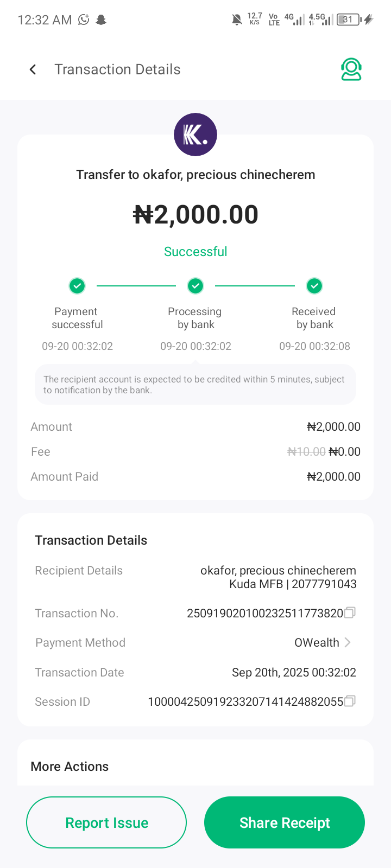
Task: Open the Payment Method row
Action: pyautogui.click(x=195, y=642)
